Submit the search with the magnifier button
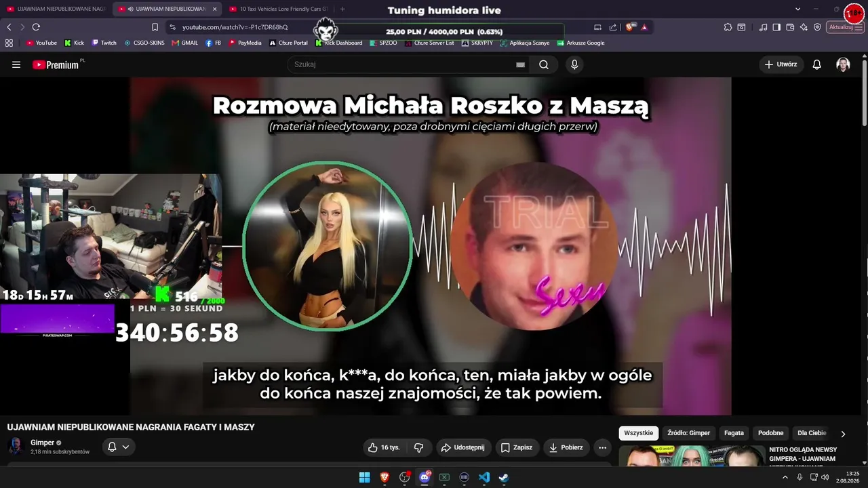The height and width of the screenshot is (488, 868). 544,64
